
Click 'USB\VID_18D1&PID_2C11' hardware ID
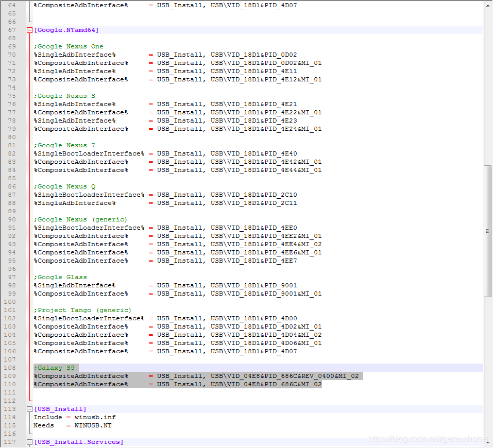point(254,203)
